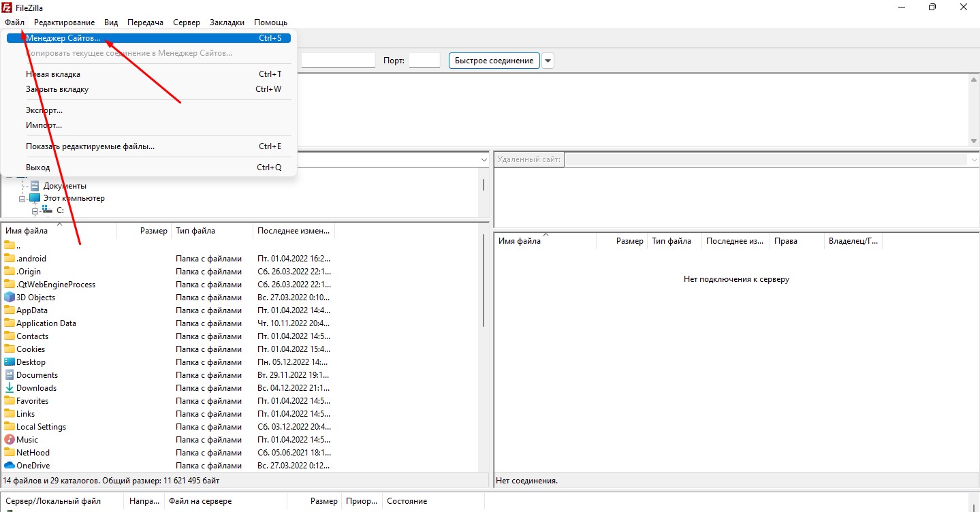
Task: Click the FileZilla title bar icon
Action: (x=7, y=7)
